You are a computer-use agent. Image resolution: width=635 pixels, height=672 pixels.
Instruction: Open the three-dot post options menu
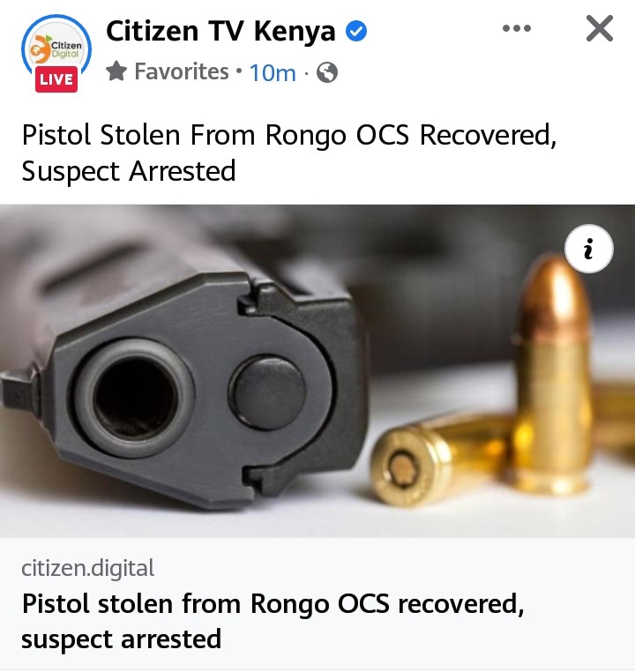pyautogui.click(x=516, y=28)
